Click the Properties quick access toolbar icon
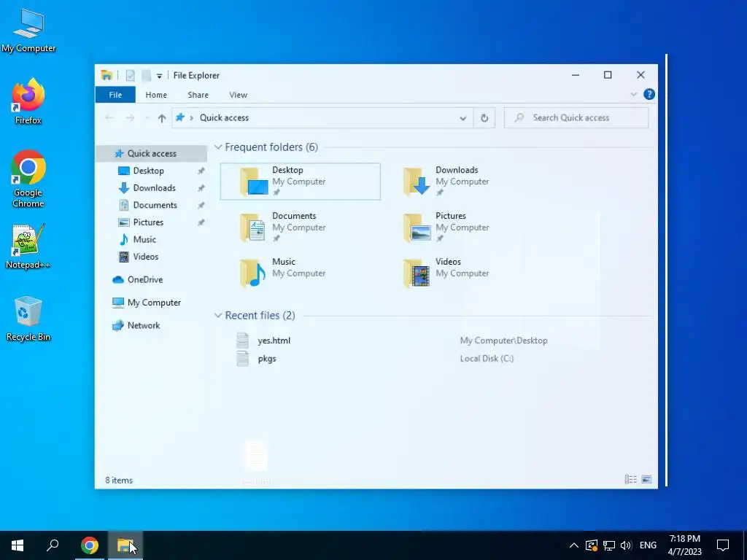The width and height of the screenshot is (747, 560). tap(130, 75)
